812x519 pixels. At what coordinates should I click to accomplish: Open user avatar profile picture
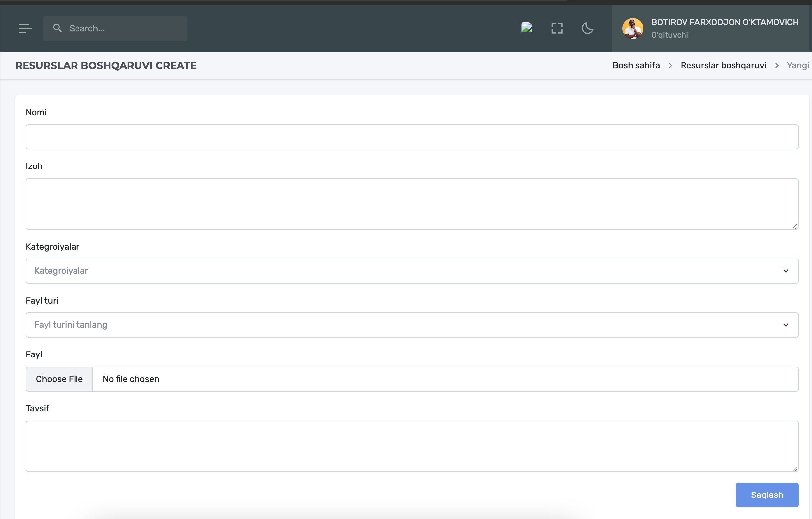pyautogui.click(x=633, y=28)
